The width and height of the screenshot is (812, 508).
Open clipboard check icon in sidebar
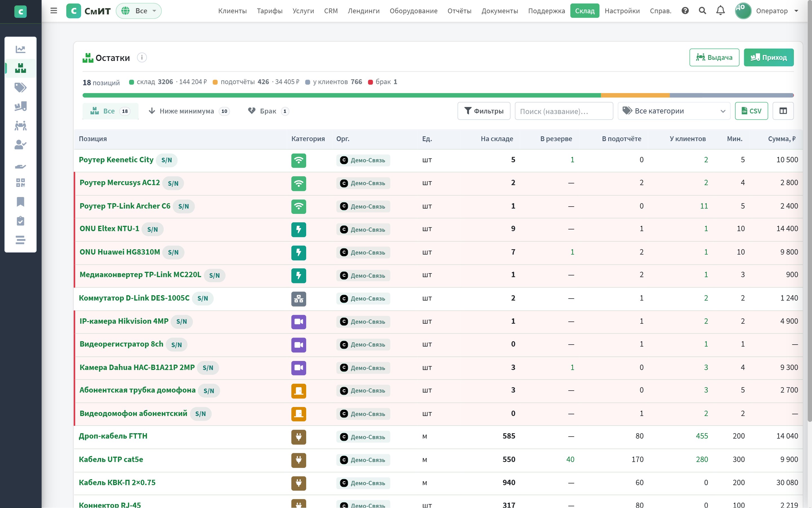[x=21, y=221]
